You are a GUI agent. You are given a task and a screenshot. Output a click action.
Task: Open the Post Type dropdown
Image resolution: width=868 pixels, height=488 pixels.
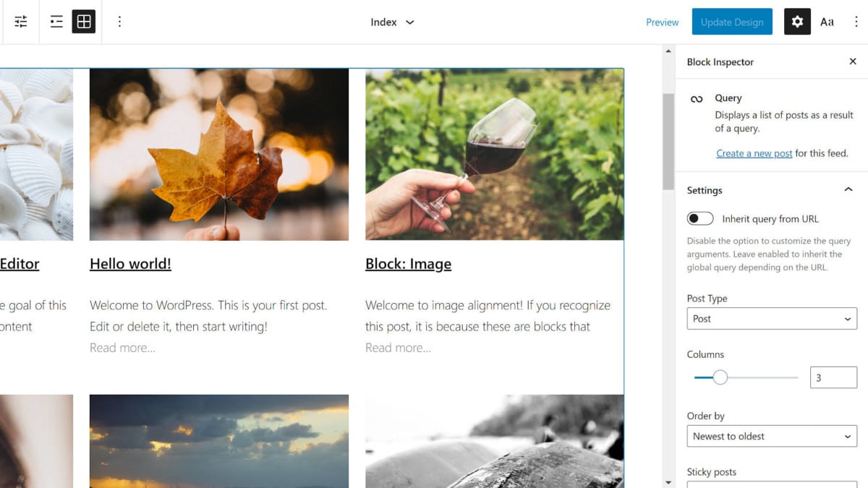tap(772, 318)
